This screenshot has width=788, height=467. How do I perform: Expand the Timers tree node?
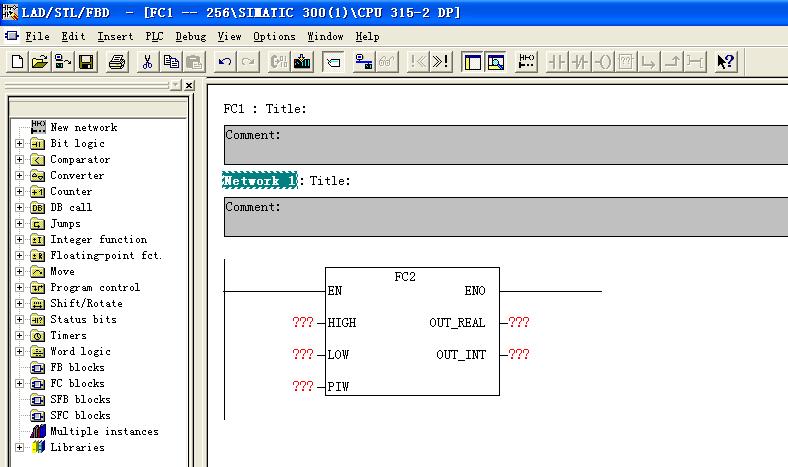click(x=20, y=335)
